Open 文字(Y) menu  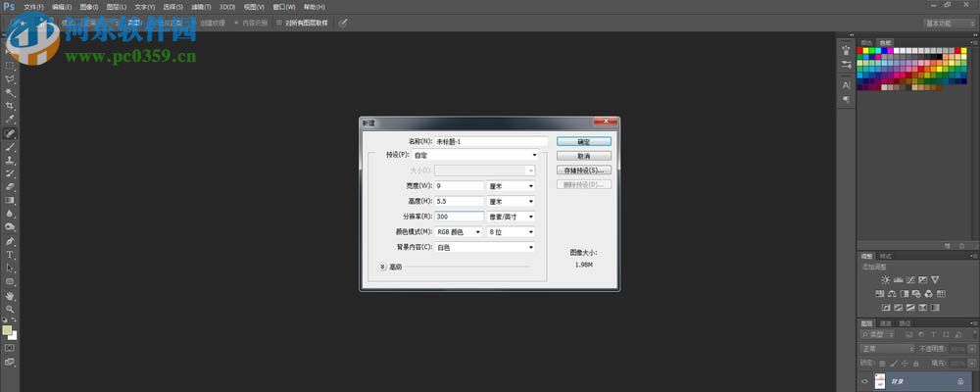144,7
